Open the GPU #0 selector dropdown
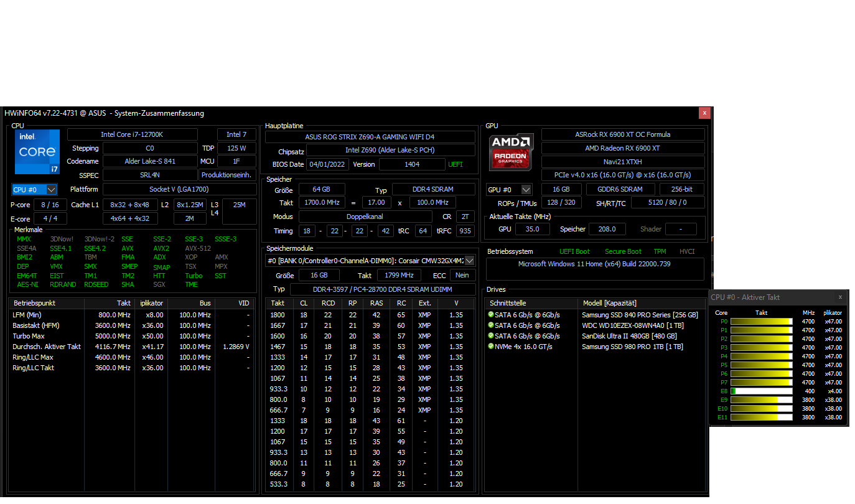 509,189
